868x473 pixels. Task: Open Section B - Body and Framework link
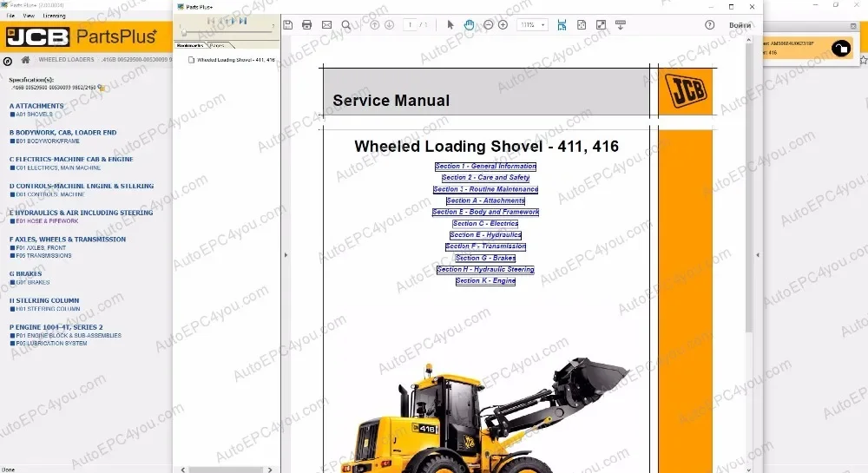485,212
